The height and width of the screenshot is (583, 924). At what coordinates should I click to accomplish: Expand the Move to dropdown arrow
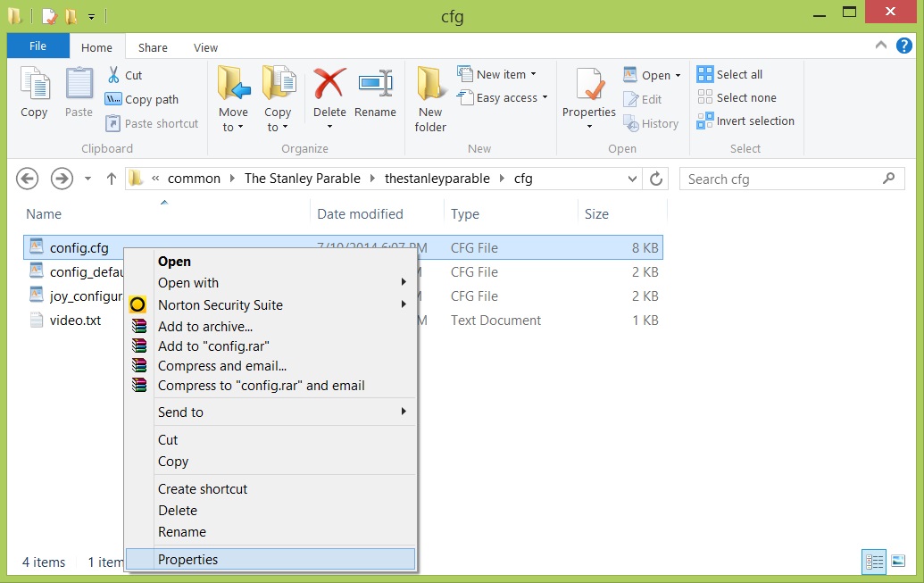240,128
